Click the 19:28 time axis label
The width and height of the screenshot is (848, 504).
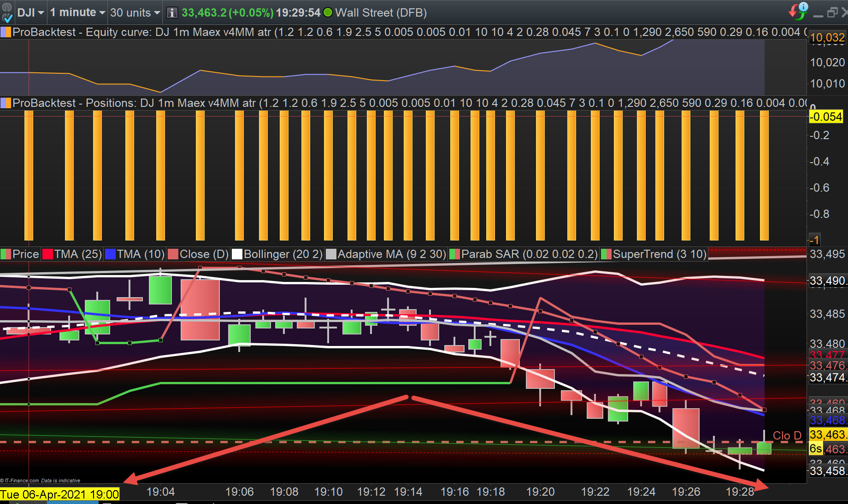pyautogui.click(x=740, y=492)
